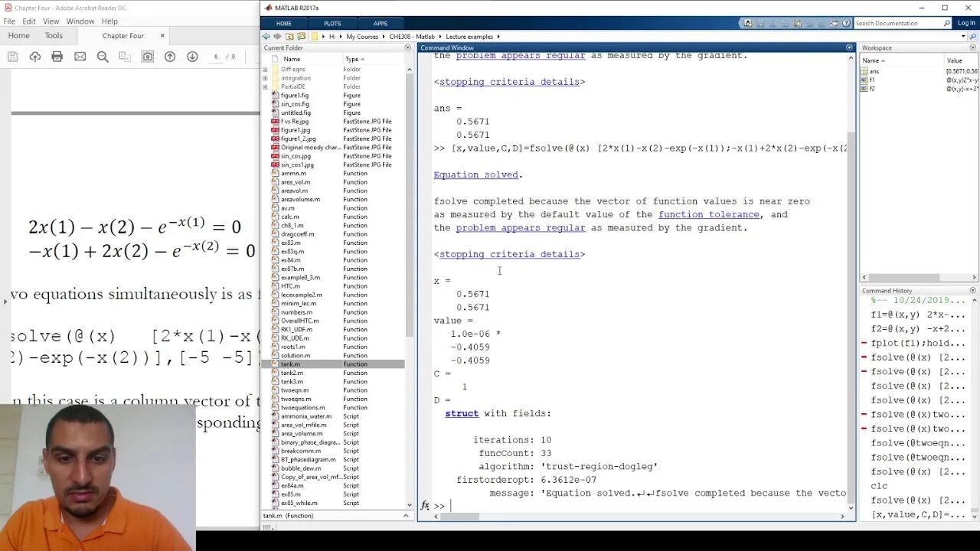This screenshot has width=980, height=551.
Task: Go to next page with down arrow icon
Action: 192,57
